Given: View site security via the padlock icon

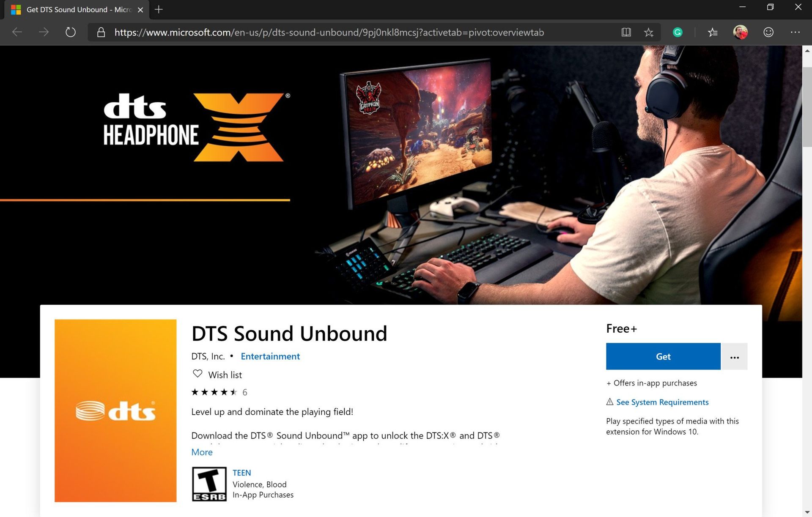Looking at the screenshot, I should pyautogui.click(x=101, y=32).
